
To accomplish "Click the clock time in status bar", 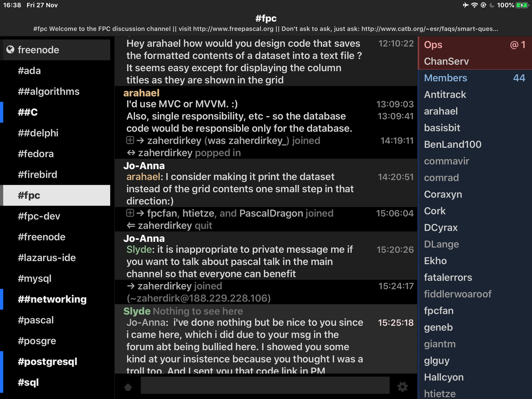I will pos(12,5).
